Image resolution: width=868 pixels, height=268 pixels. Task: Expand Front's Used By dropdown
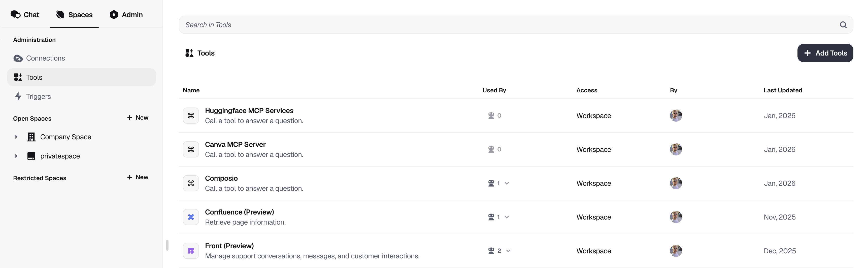508,251
